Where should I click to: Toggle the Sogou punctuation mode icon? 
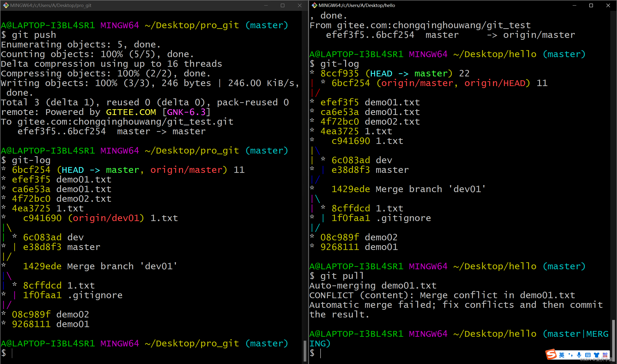click(x=570, y=355)
